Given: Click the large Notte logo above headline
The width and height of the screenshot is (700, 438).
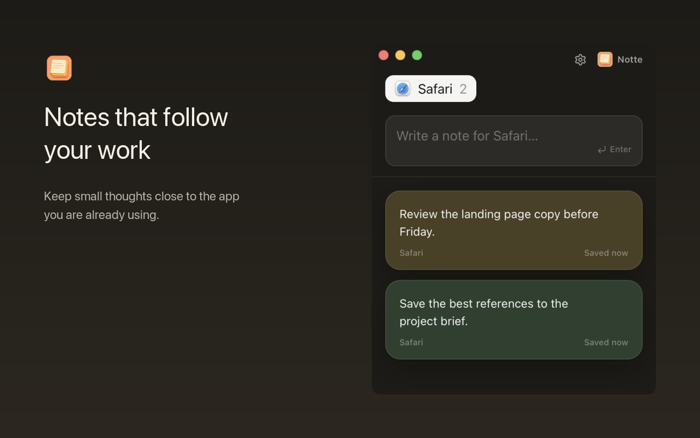Looking at the screenshot, I should pyautogui.click(x=59, y=68).
